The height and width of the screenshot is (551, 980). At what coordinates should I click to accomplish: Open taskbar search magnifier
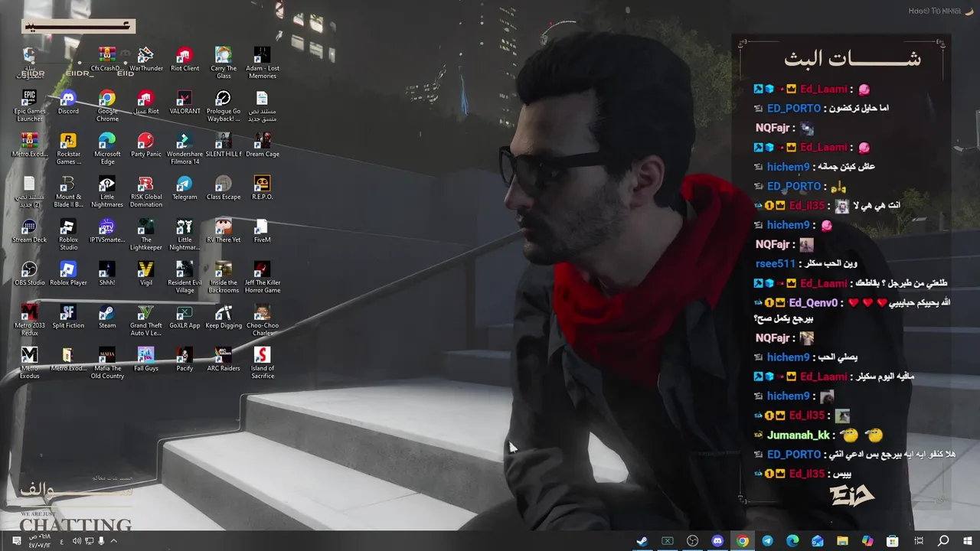(x=943, y=541)
